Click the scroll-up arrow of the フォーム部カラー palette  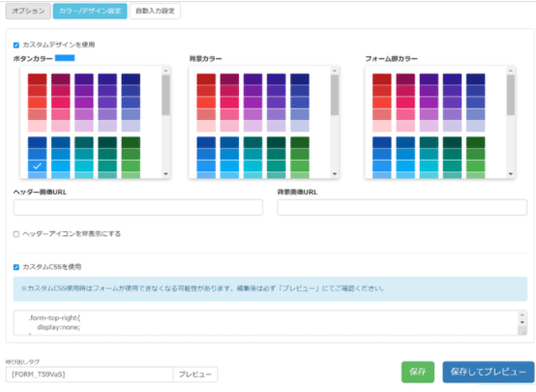click(511, 71)
